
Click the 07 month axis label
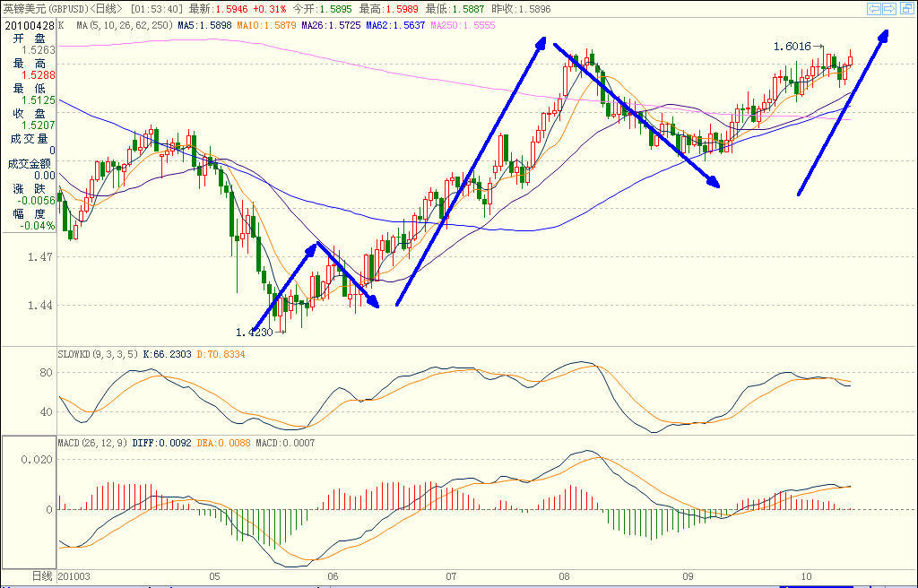click(451, 576)
